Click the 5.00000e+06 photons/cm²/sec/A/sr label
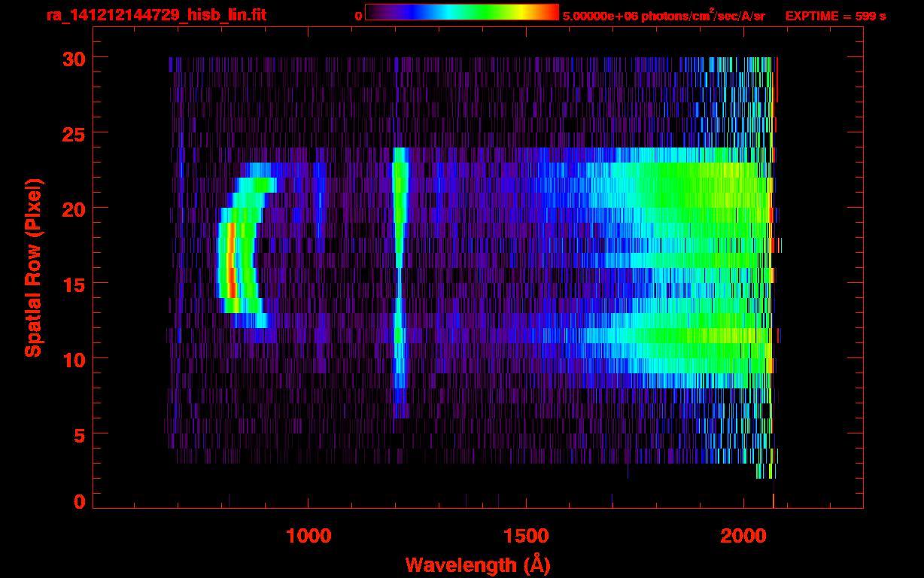Screen dimensions: 924x578 click(664, 15)
